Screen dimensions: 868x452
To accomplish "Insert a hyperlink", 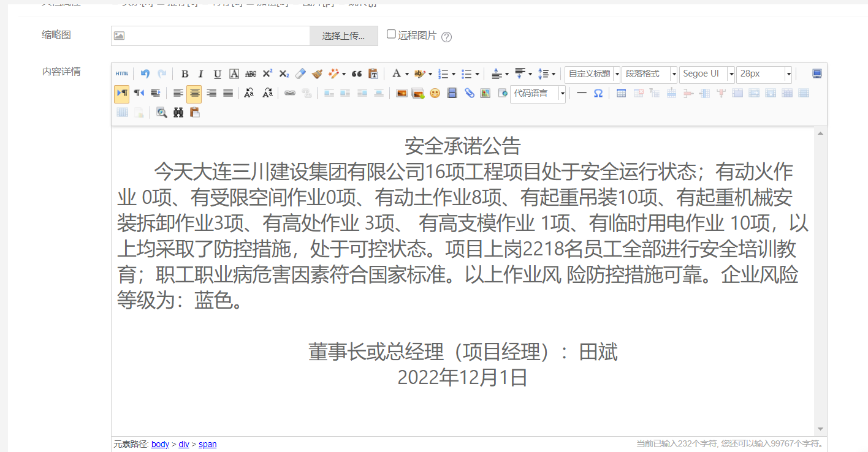I will [289, 93].
